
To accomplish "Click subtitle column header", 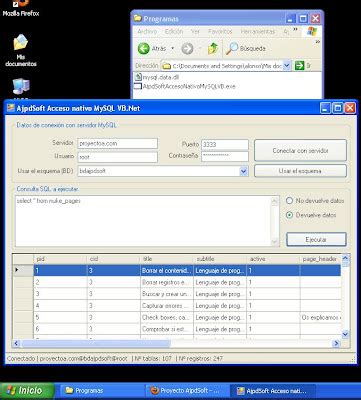I will pyautogui.click(x=220, y=259).
